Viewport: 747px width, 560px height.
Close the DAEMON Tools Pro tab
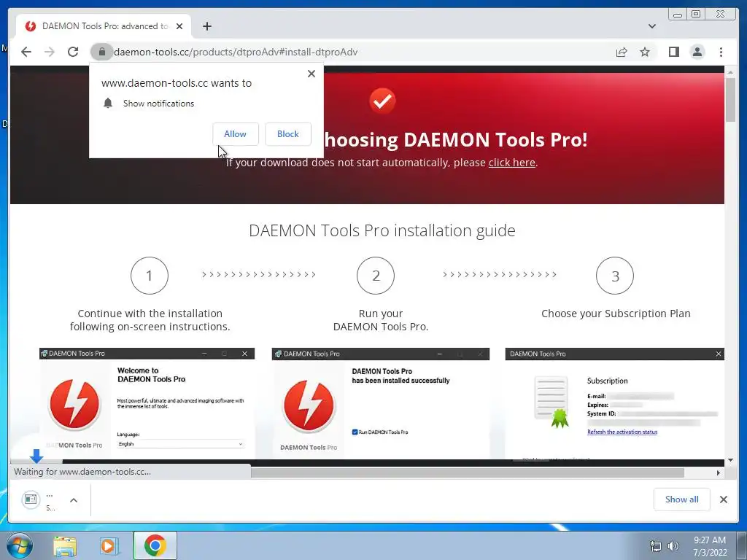(x=179, y=26)
